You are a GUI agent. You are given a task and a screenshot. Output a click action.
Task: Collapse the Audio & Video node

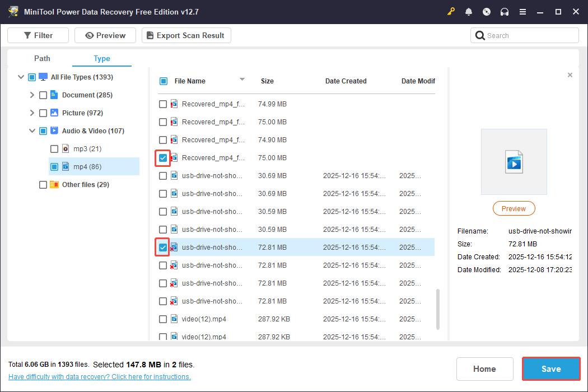pyautogui.click(x=32, y=130)
